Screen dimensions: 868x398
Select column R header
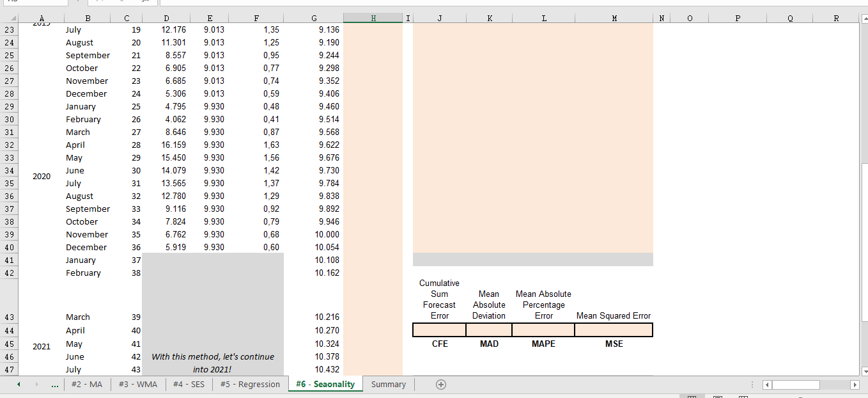(x=836, y=19)
